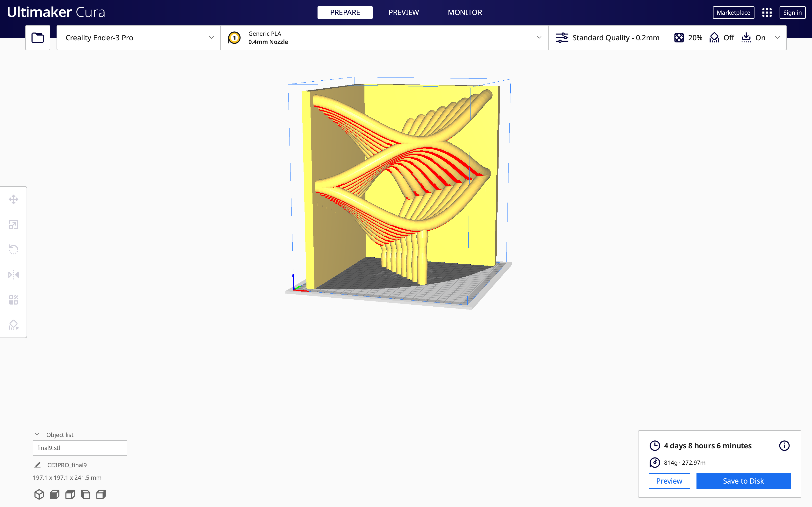Switch to 3D perspective view cube icon
The width and height of the screenshot is (812, 507).
click(39, 494)
